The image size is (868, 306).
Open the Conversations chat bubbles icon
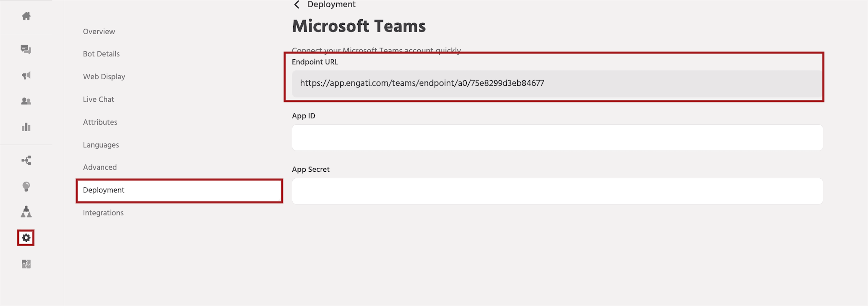26,49
